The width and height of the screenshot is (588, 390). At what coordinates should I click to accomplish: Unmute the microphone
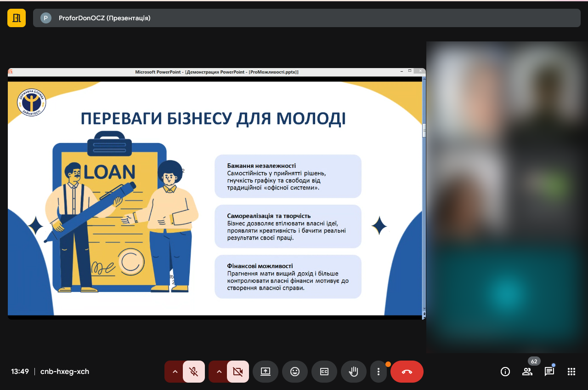[x=194, y=372]
